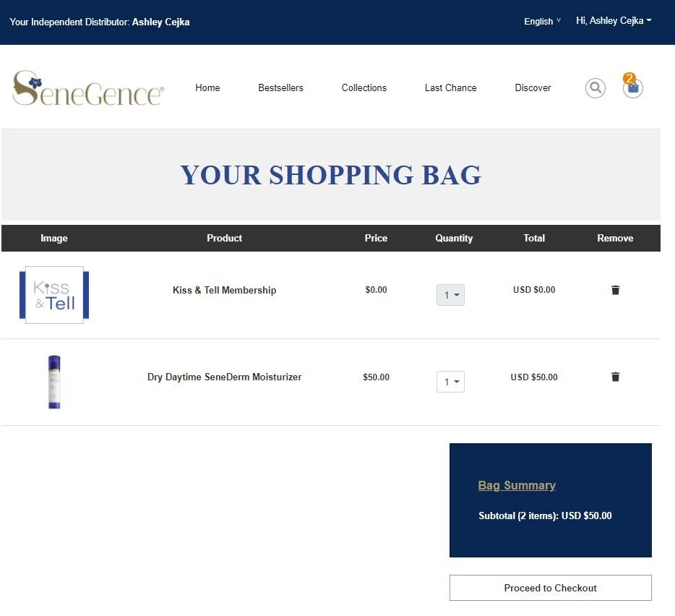Open the English language dropdown
Screen dimensions: 675x616
point(541,22)
